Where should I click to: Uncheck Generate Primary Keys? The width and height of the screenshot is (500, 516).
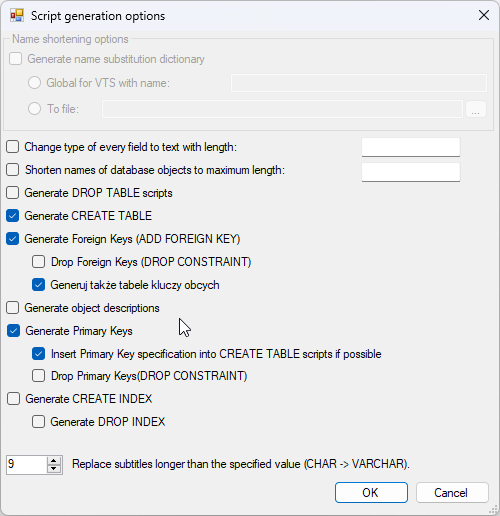point(13,331)
